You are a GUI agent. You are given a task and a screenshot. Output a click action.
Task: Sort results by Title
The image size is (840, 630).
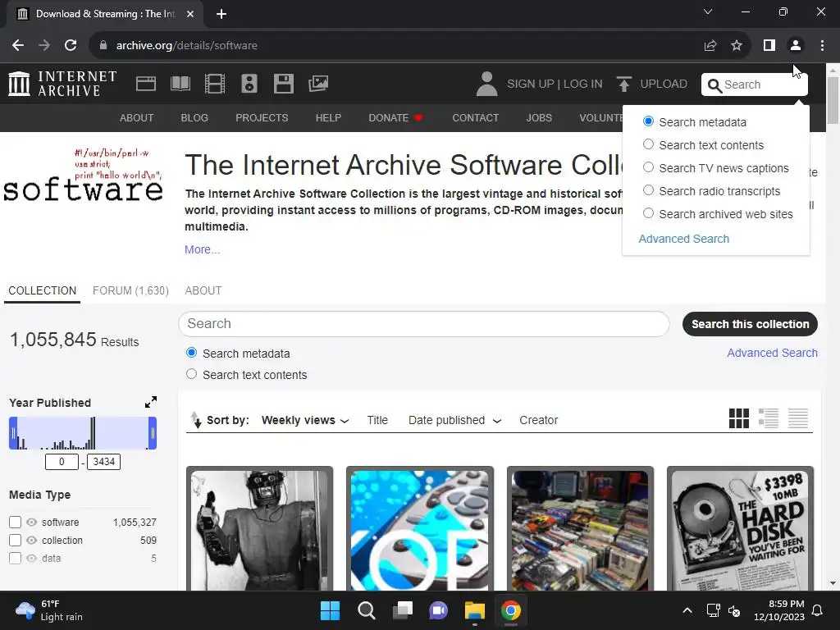[377, 421]
